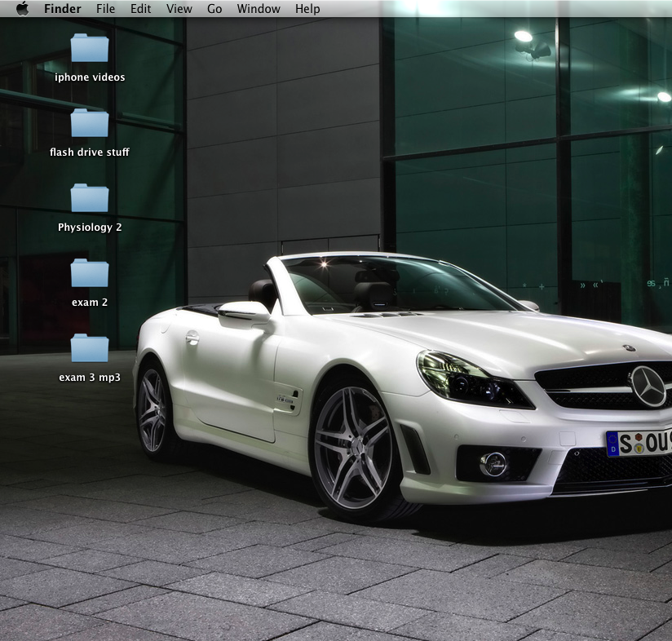Click the "flash drive stuff" name label
This screenshot has height=641, width=672.
tap(90, 153)
